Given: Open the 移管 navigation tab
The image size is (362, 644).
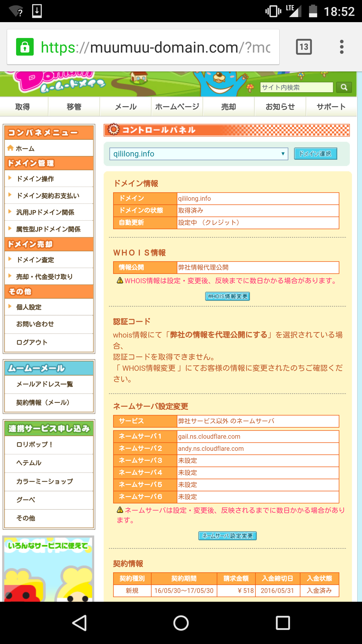Looking at the screenshot, I should 74,107.
